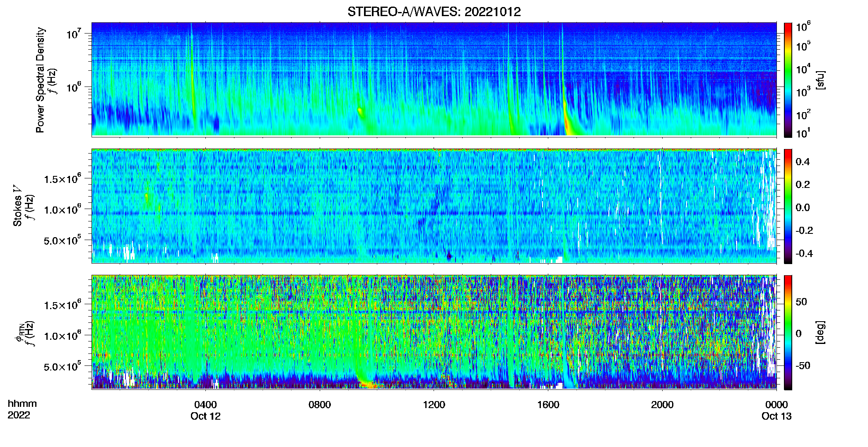Click the -50 value on degree colorbar
The width and height of the screenshot is (868, 447).
(803, 365)
